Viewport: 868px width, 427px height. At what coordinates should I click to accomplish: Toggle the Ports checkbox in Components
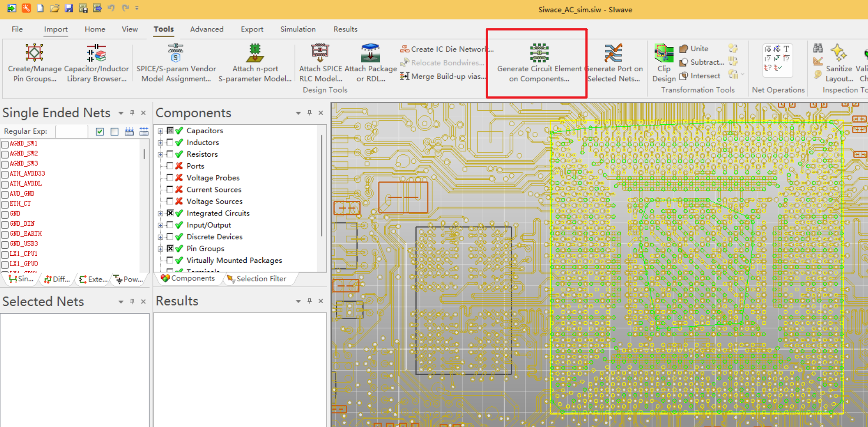pos(170,166)
